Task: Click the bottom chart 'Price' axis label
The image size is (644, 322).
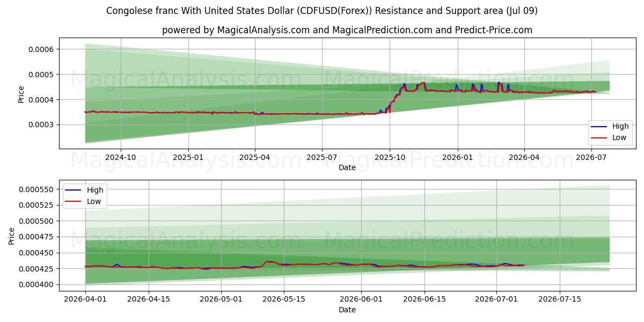Action: [x=12, y=236]
